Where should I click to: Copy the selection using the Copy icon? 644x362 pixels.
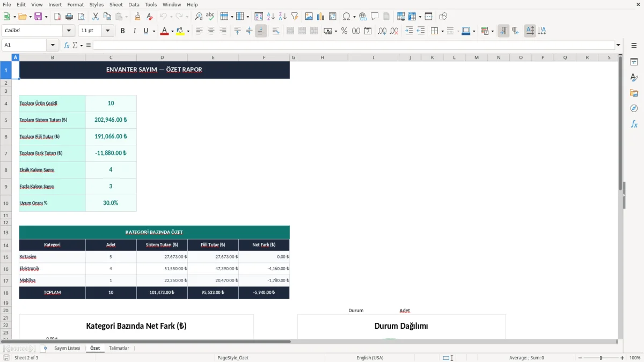pos(107,17)
